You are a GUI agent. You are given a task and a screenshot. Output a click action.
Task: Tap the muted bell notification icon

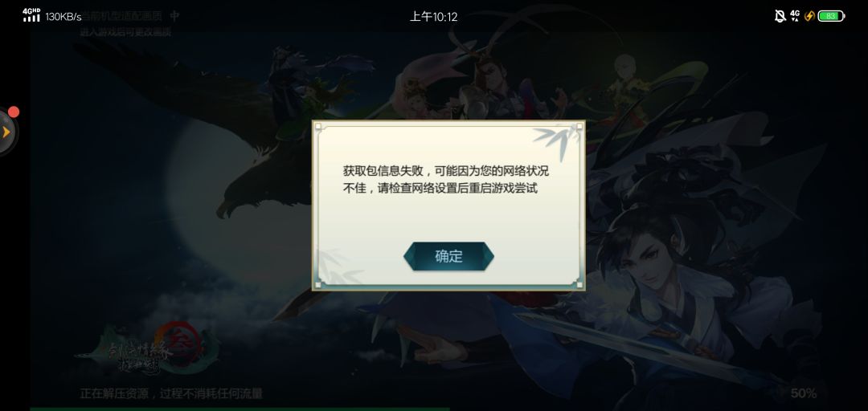780,16
